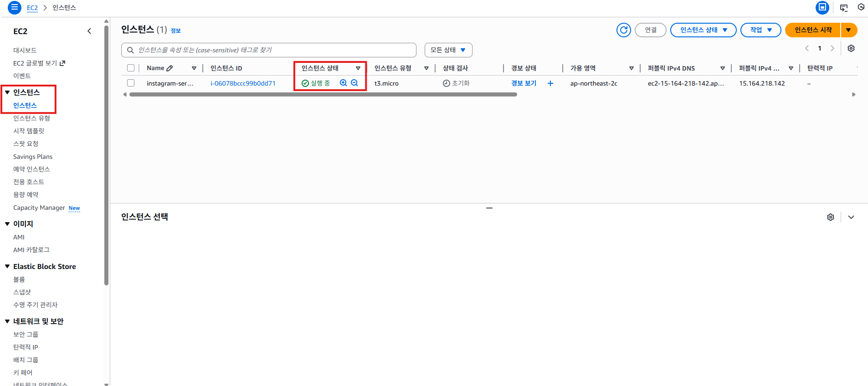Open the 인스턴스 상태 actions dropdown button

(703, 30)
